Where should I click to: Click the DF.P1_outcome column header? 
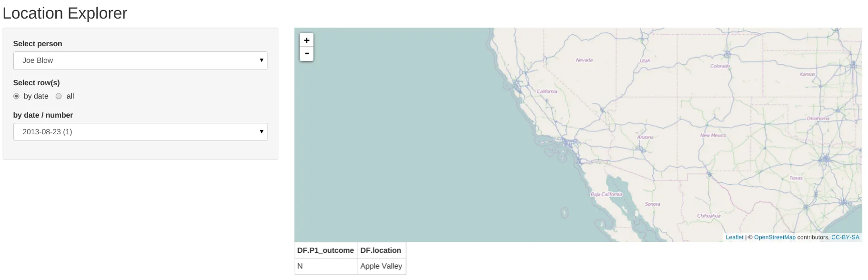pos(325,250)
